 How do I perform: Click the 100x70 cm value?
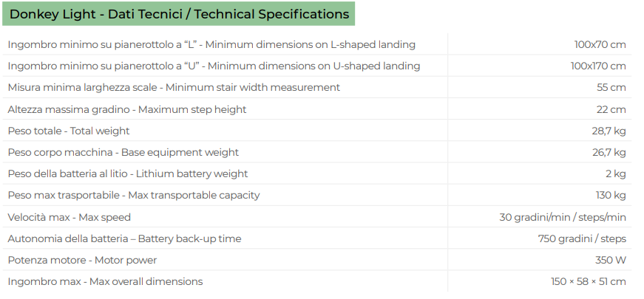600,44
